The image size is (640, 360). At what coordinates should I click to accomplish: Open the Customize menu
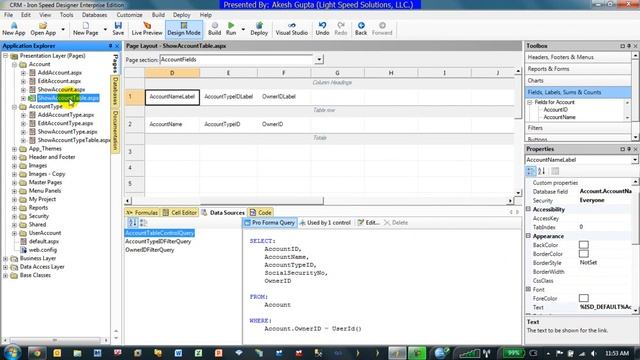[129, 15]
